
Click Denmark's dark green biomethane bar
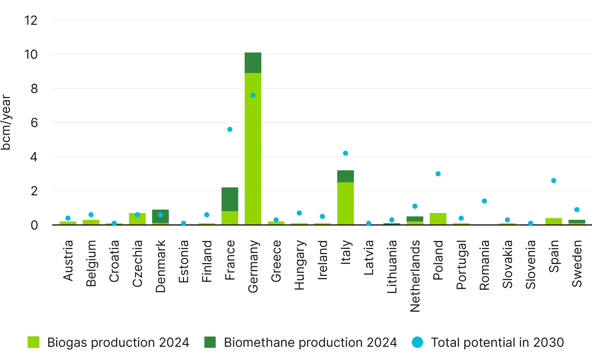pyautogui.click(x=160, y=216)
